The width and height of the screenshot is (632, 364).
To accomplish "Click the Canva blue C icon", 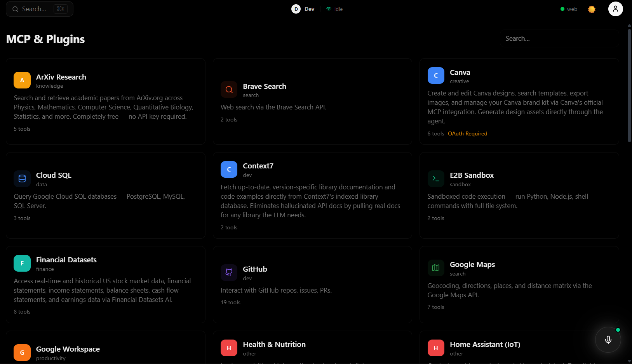I will 436,76.
